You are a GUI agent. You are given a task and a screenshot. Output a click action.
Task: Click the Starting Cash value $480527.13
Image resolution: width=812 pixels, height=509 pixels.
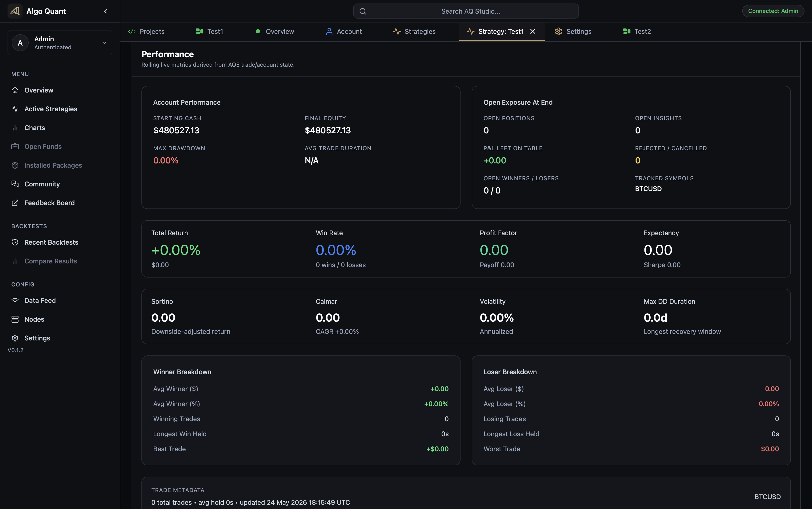pyautogui.click(x=176, y=130)
